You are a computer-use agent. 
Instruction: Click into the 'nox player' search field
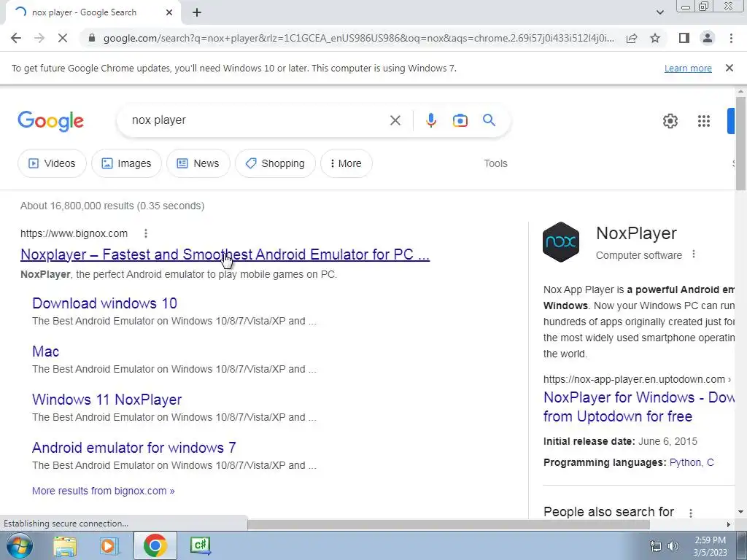click(252, 120)
